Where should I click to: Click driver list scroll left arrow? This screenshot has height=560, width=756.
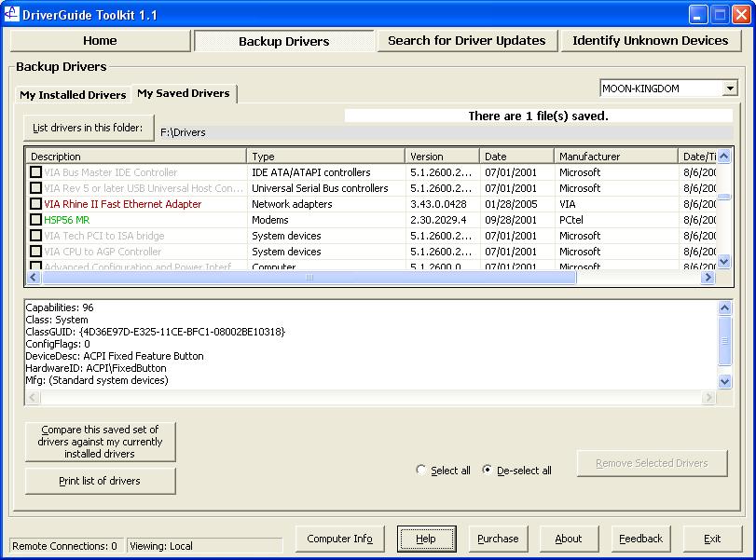(34, 277)
